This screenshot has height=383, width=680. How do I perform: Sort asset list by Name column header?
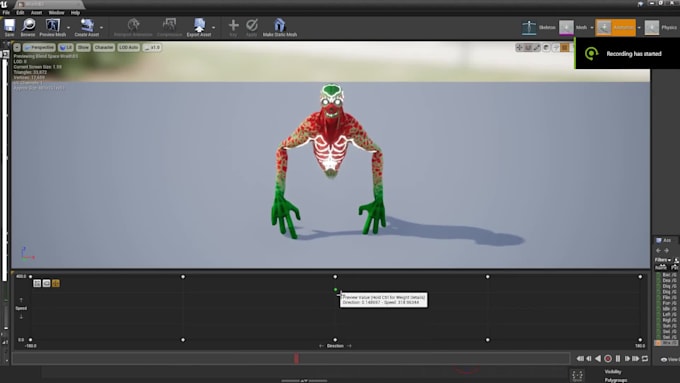(661, 267)
